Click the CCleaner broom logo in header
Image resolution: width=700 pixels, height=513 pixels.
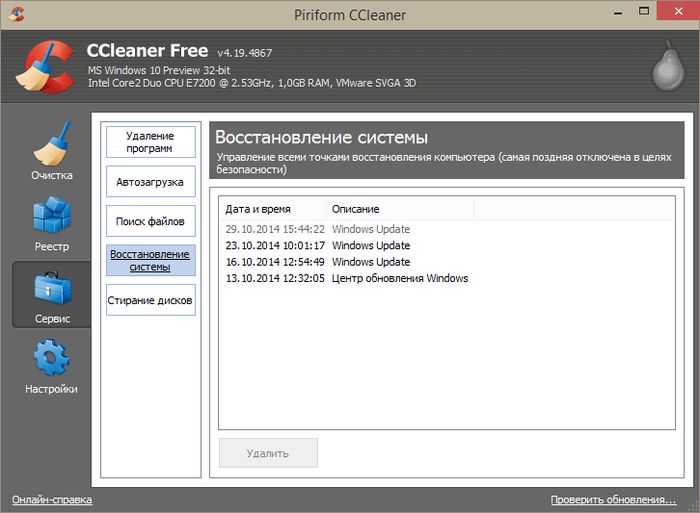[x=45, y=66]
